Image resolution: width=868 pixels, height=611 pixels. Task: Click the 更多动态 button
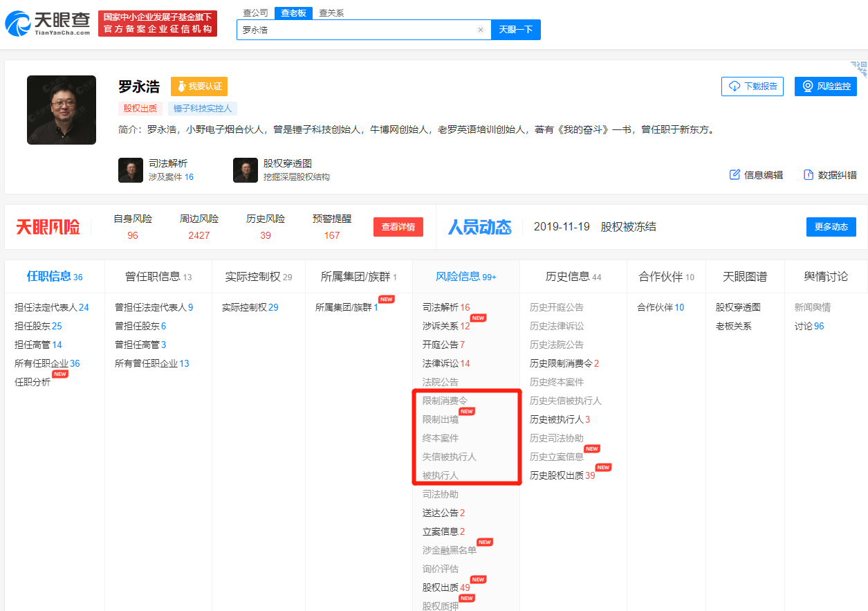click(831, 227)
